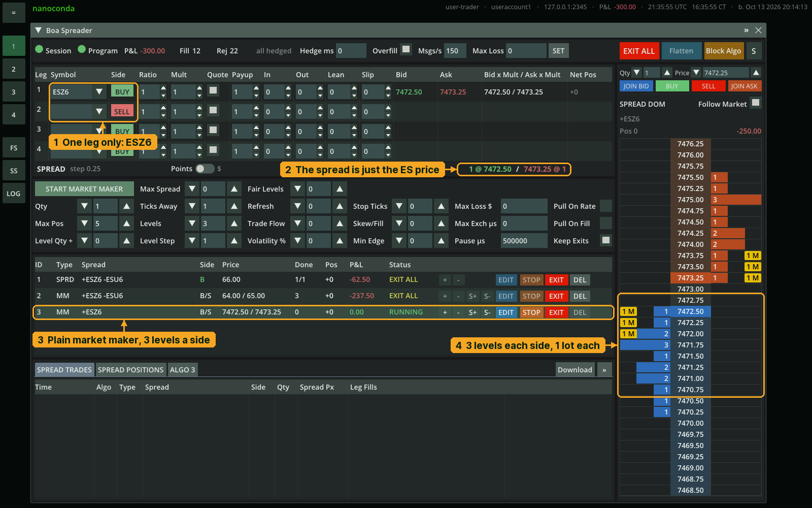The width and height of the screenshot is (812, 508).
Task: Open the empty leg 2 symbol dropdown
Action: coord(99,112)
